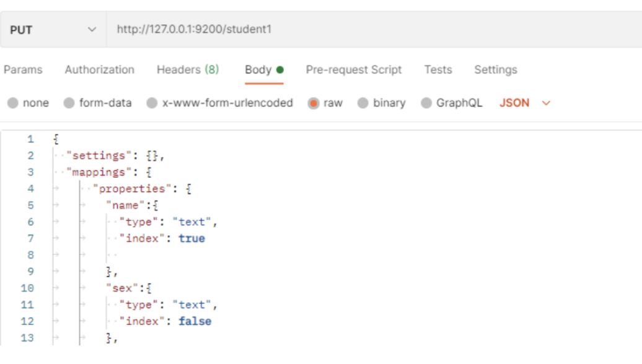Open the Authorization tab
Screen dimensions: 642x364
(99, 70)
